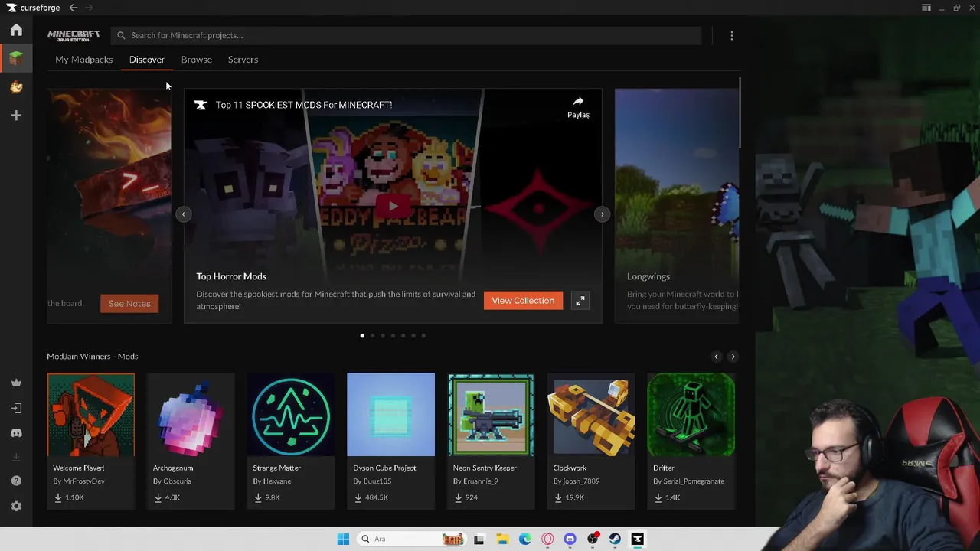Open Drifter mod card
This screenshot has height=551, width=980.
pyautogui.click(x=691, y=441)
